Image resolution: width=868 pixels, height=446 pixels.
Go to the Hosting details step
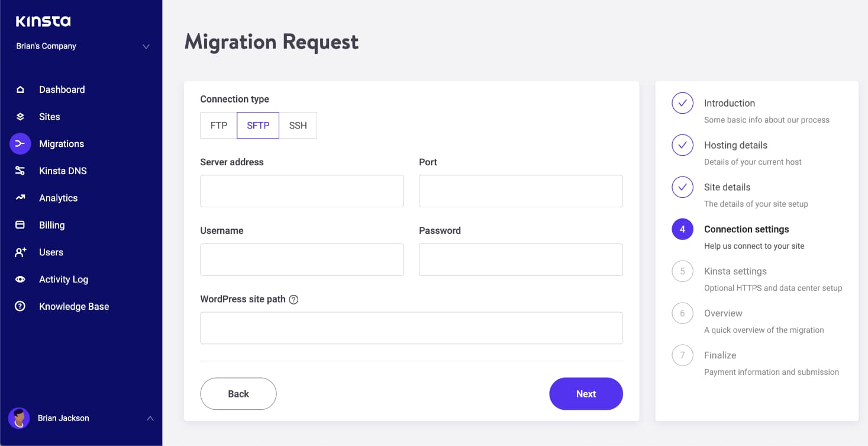pyautogui.click(x=735, y=145)
